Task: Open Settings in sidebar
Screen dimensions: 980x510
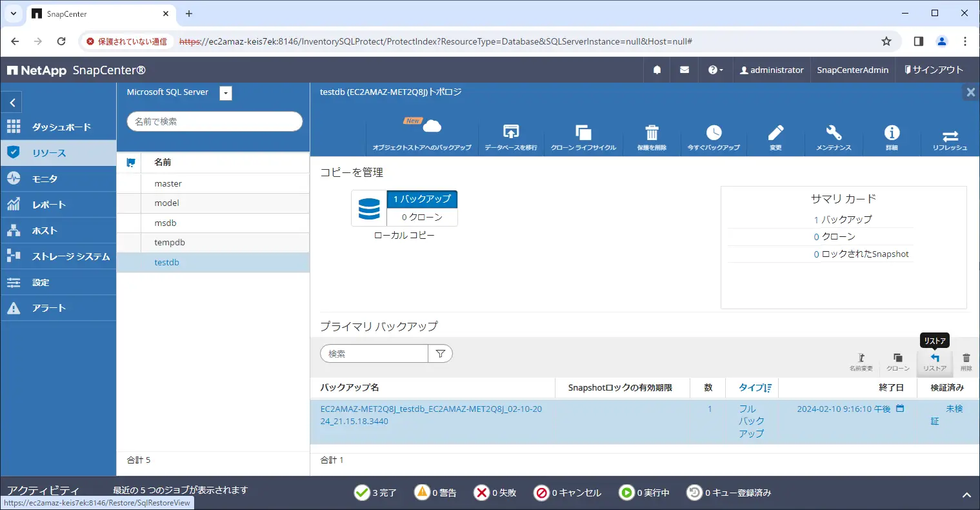Action: click(58, 282)
